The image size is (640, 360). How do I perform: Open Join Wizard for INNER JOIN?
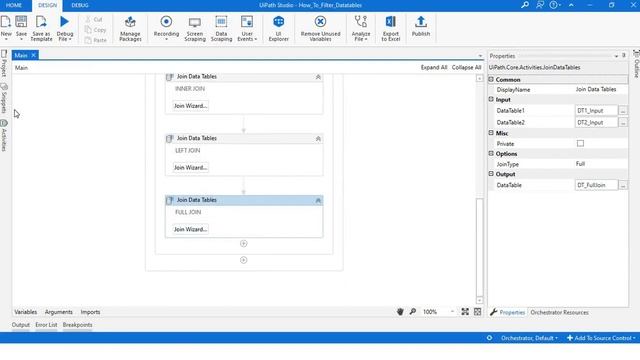click(x=190, y=106)
